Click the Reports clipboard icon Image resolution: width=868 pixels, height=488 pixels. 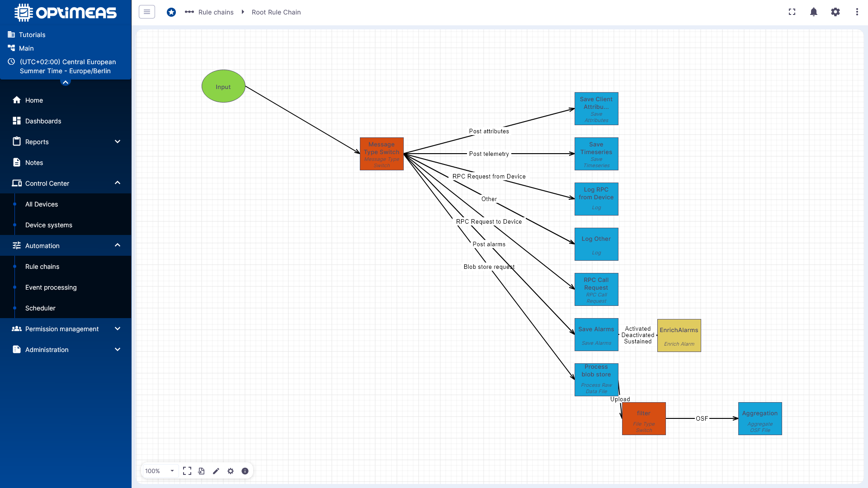pos(17,141)
